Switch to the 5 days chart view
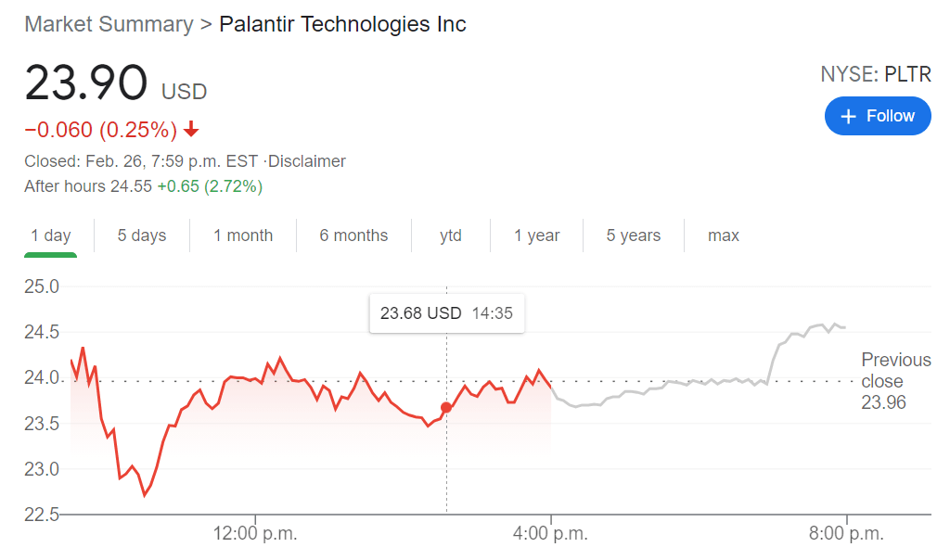Image resolution: width=950 pixels, height=560 pixels. click(141, 235)
